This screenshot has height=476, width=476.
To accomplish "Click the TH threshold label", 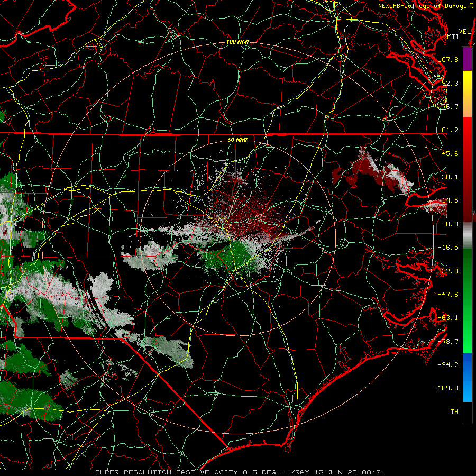I will (454, 412).
